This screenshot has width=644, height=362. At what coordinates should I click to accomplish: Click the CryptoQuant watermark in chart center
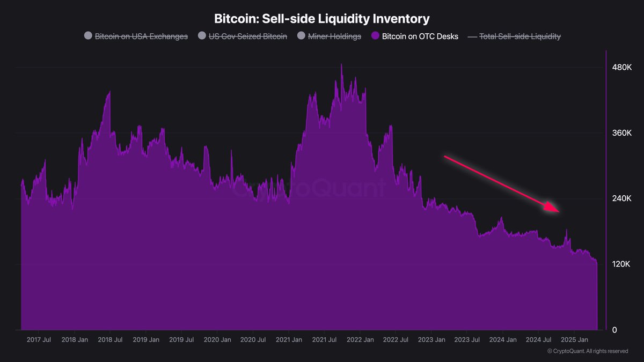(x=310, y=189)
